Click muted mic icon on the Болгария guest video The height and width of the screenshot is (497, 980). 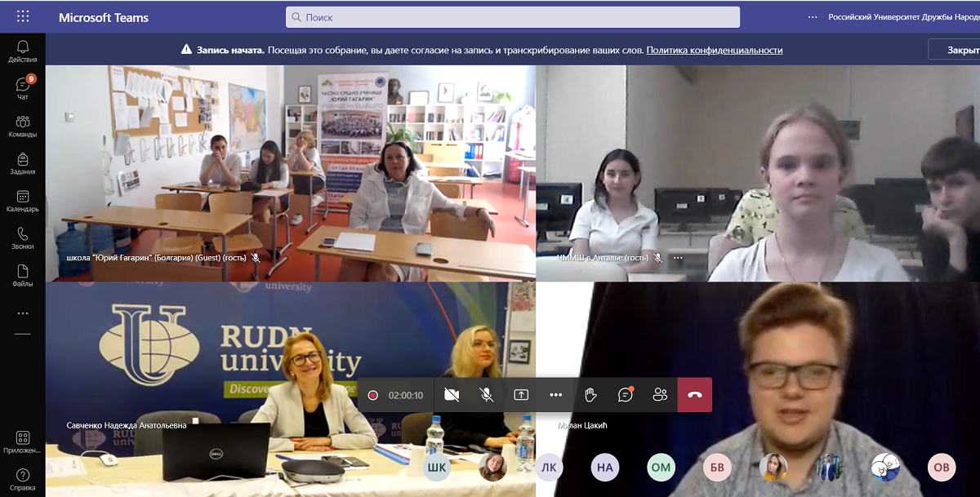click(x=256, y=258)
